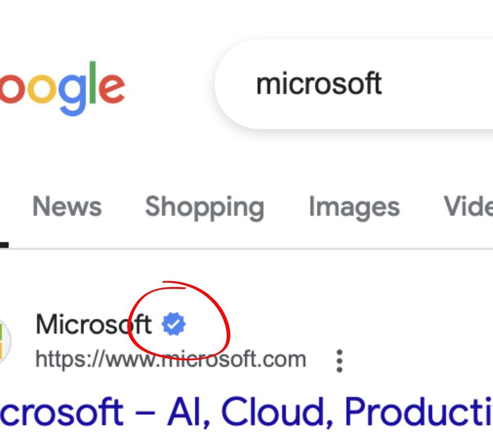Open the three-dot menu beside microsoft.com URL
Image resolution: width=493 pixels, height=448 pixels.
[x=339, y=361]
